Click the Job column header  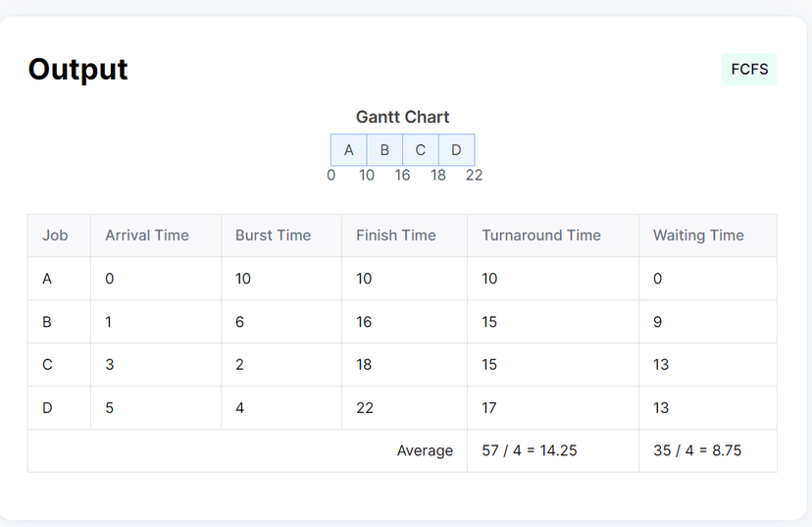click(55, 236)
